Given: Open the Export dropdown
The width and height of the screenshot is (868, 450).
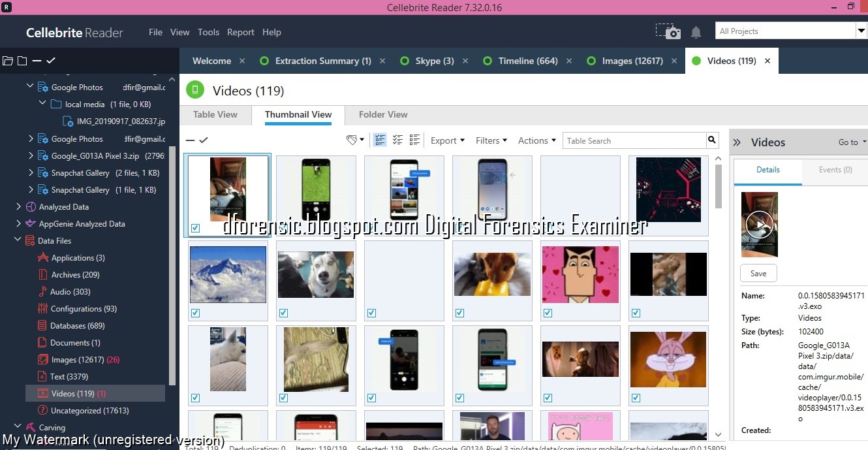Looking at the screenshot, I should click(448, 140).
